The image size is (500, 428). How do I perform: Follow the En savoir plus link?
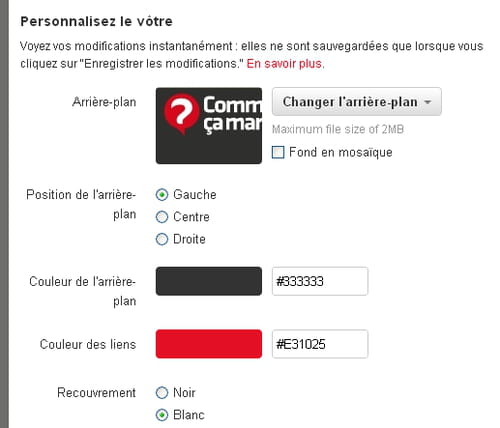285,63
